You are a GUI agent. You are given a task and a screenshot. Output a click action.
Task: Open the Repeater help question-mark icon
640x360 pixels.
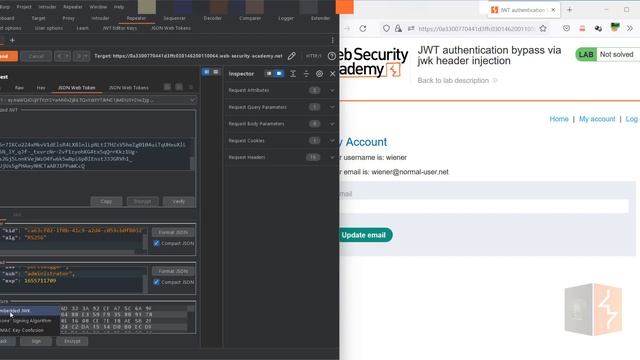pyautogui.click(x=331, y=56)
